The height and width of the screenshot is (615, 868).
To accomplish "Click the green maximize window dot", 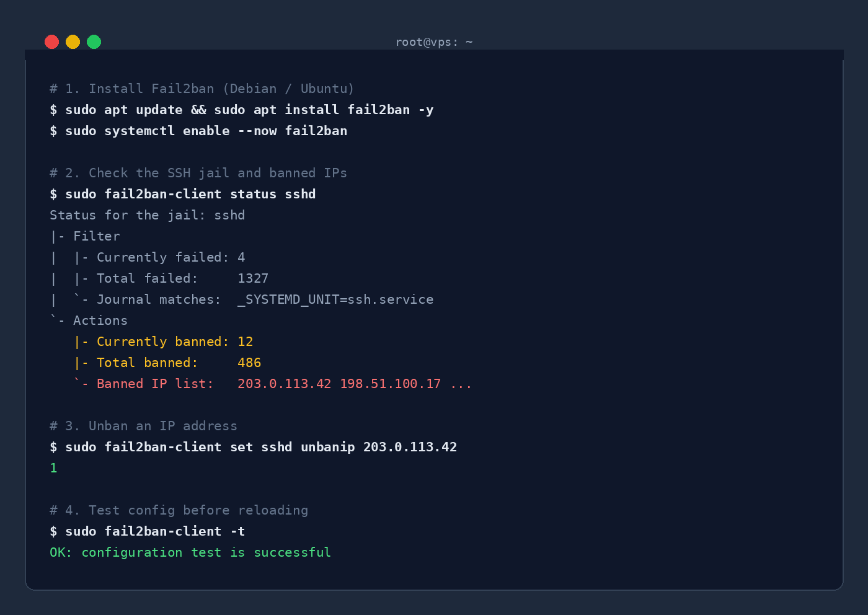I will click(94, 42).
